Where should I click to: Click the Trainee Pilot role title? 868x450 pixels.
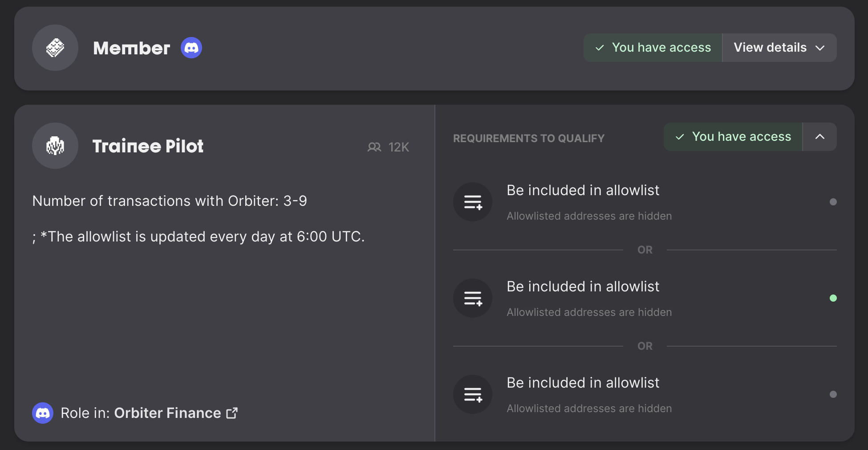coord(148,146)
